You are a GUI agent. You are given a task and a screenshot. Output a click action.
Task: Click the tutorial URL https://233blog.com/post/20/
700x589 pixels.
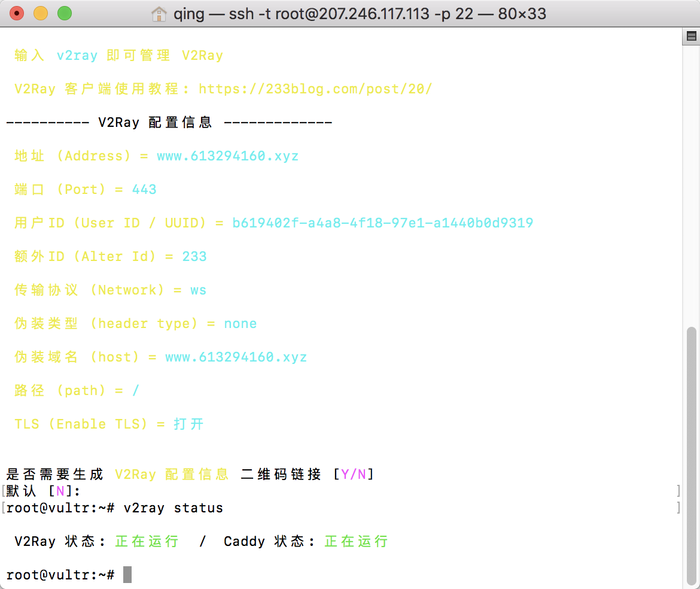point(315,89)
